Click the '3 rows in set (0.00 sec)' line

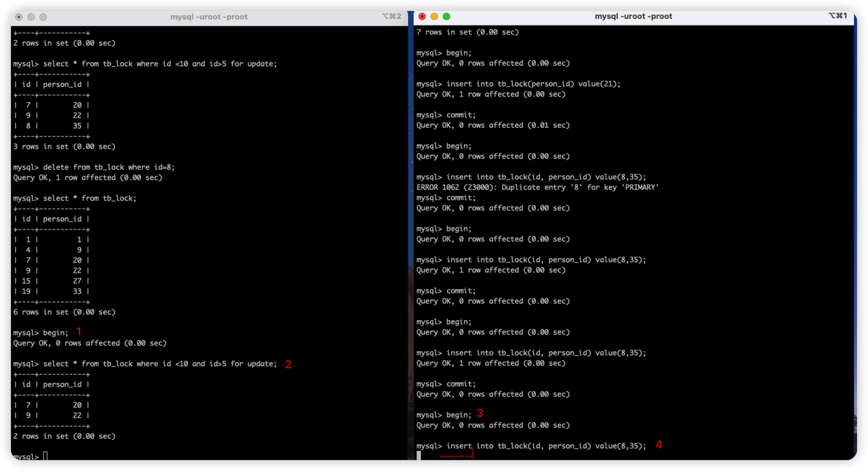point(64,147)
